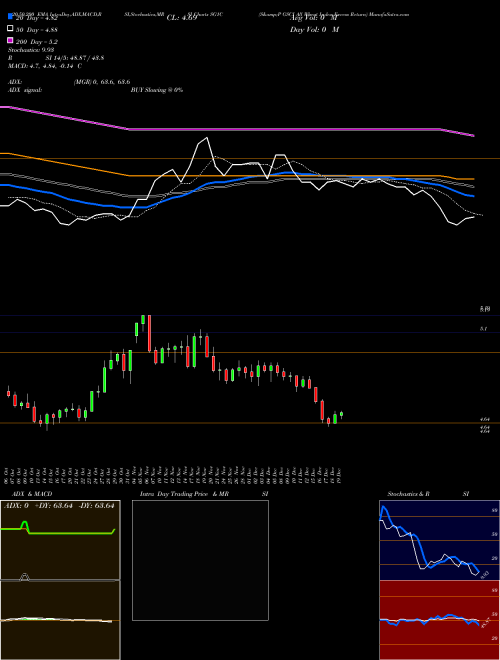Screen dimensions: 500x660
Task: Click the 'MACD: 4.7, 4.84, -0.14' readout
Action: tap(42, 66)
